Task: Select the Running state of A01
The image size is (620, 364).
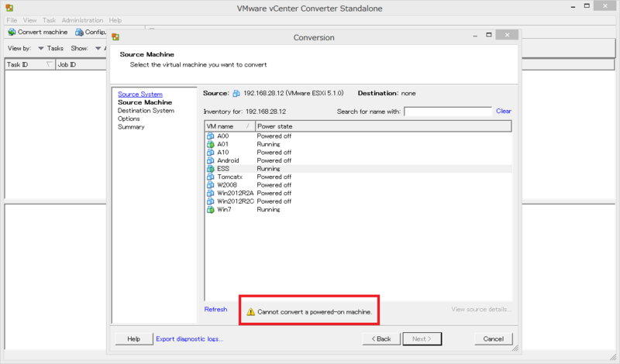Action: [268, 144]
